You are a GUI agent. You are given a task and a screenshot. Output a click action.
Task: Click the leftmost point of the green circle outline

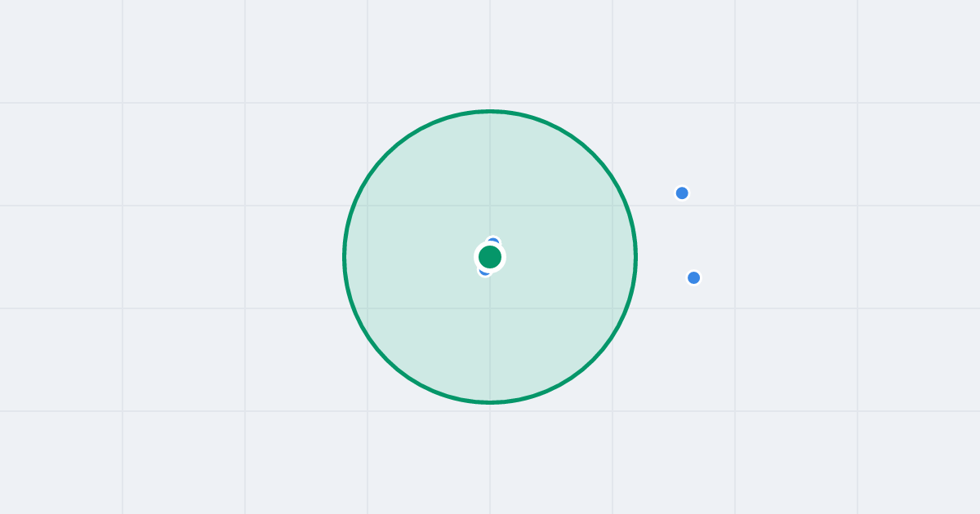[345, 257]
